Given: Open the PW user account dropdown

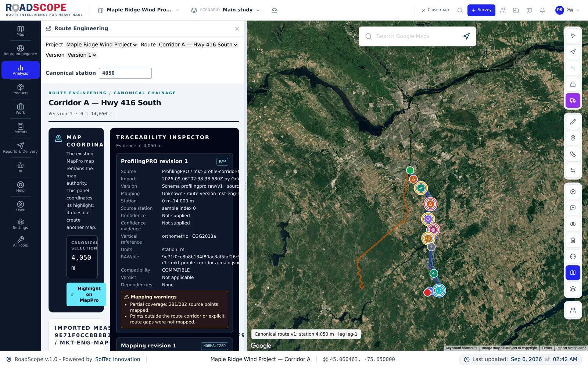Looking at the screenshot, I should (x=567, y=10).
